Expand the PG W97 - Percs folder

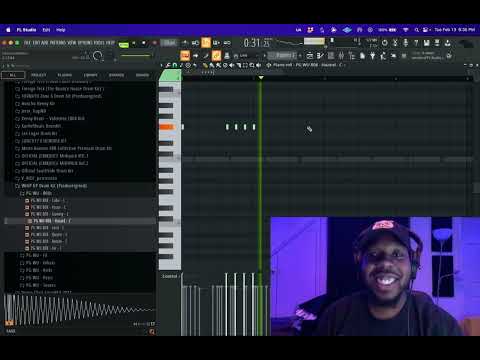tap(36, 278)
